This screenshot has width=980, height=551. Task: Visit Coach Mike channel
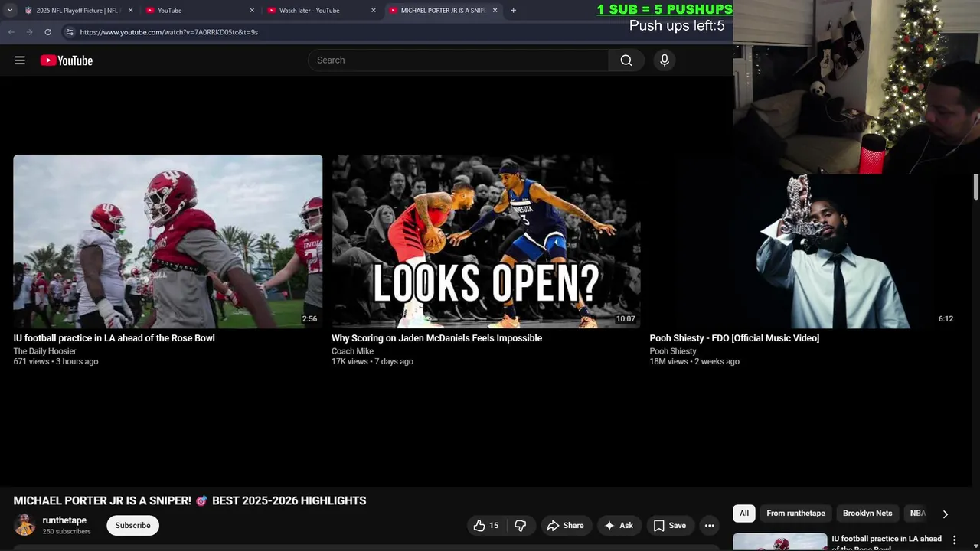click(352, 351)
